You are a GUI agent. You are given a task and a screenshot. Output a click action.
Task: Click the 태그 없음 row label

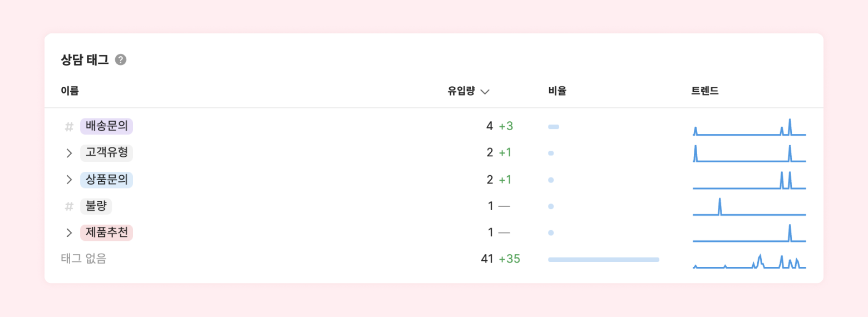[x=83, y=259]
